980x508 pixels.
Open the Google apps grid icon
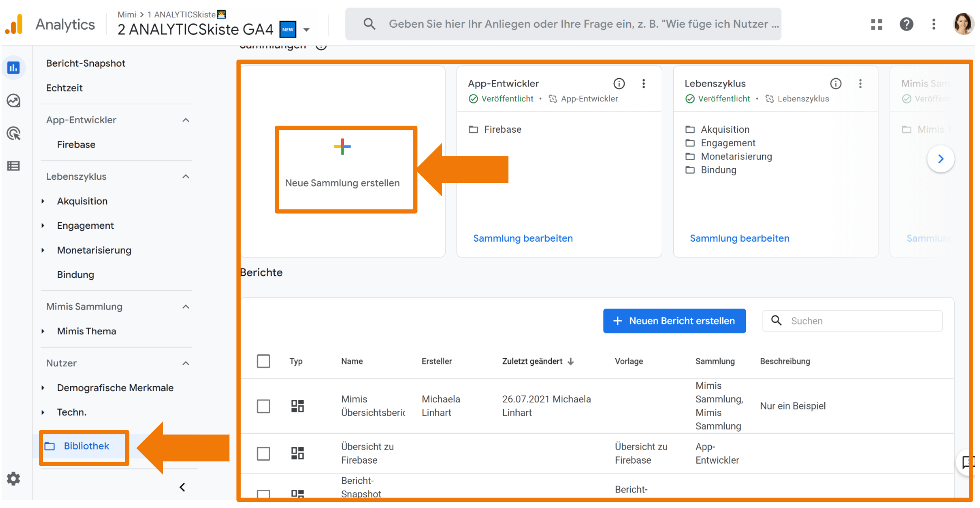[876, 24]
